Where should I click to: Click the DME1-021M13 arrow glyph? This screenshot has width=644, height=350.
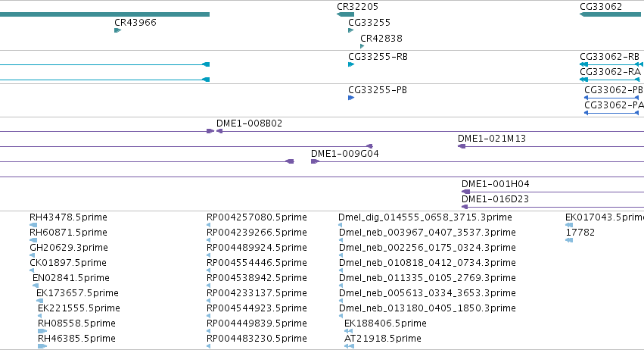462,146
